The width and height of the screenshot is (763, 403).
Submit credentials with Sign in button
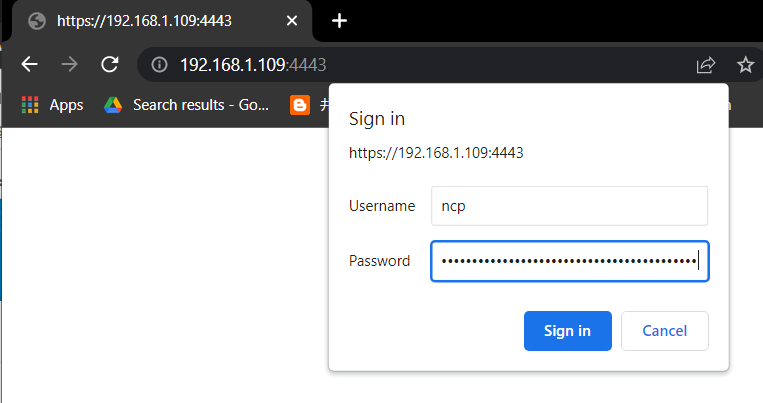coord(567,331)
